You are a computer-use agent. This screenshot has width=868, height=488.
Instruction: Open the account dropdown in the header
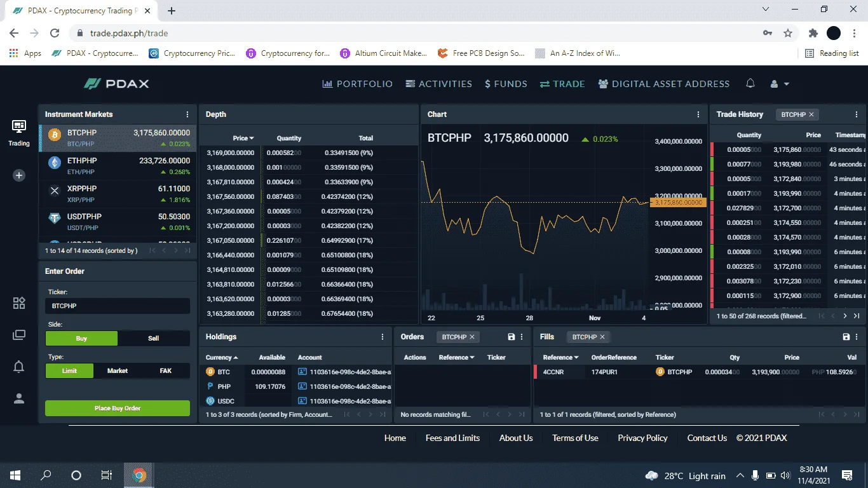[x=780, y=84]
